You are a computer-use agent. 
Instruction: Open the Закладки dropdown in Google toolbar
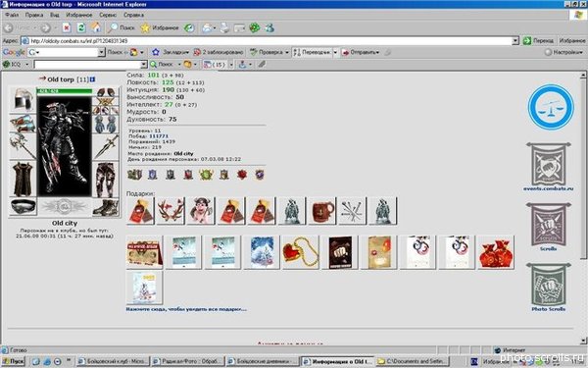(x=171, y=52)
